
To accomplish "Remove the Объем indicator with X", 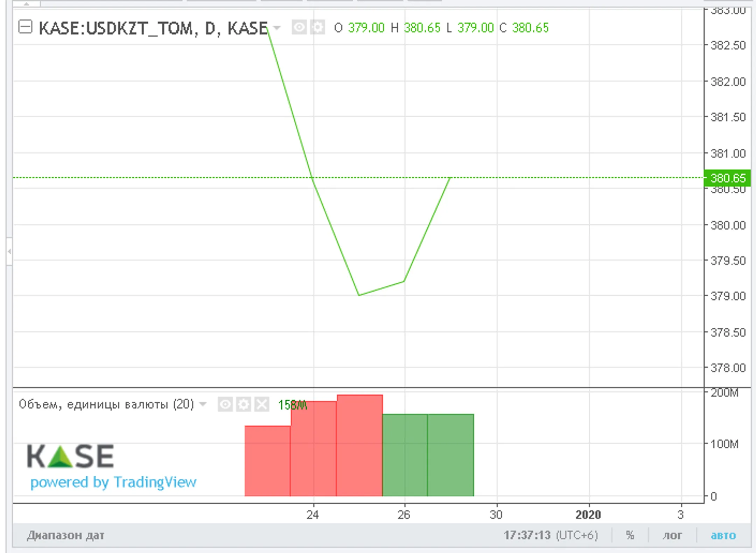I will click(262, 405).
